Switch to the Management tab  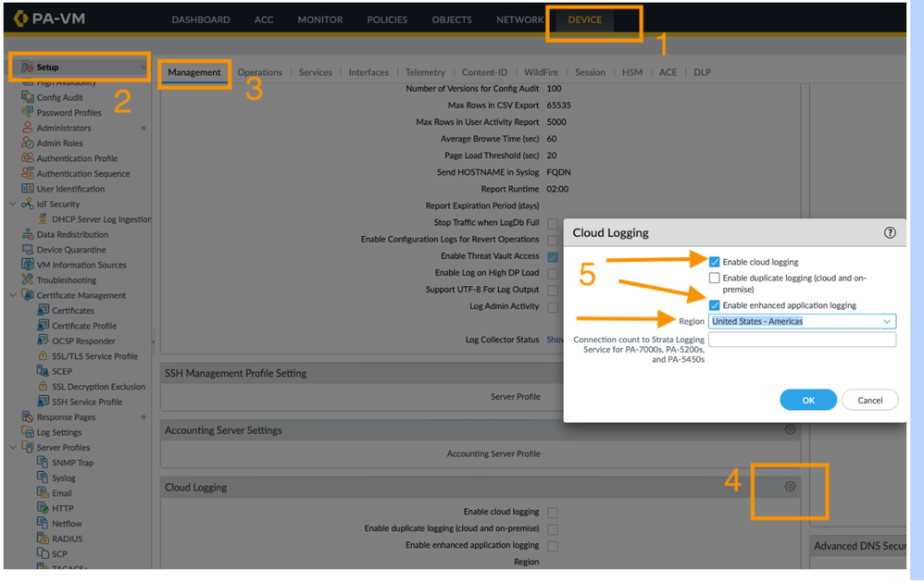pyautogui.click(x=194, y=72)
